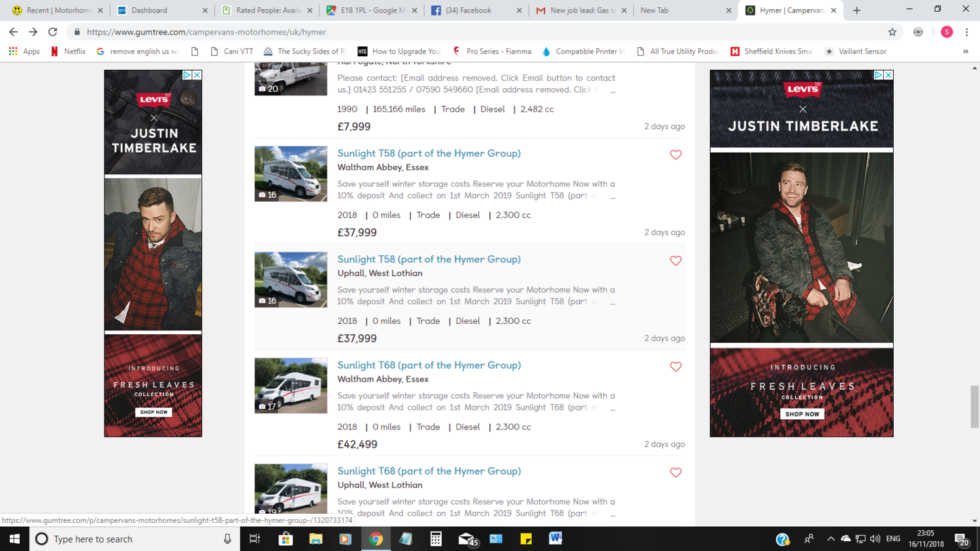Open File Explorer from the taskbar
Image resolution: width=980 pixels, height=551 pixels.
click(x=316, y=539)
